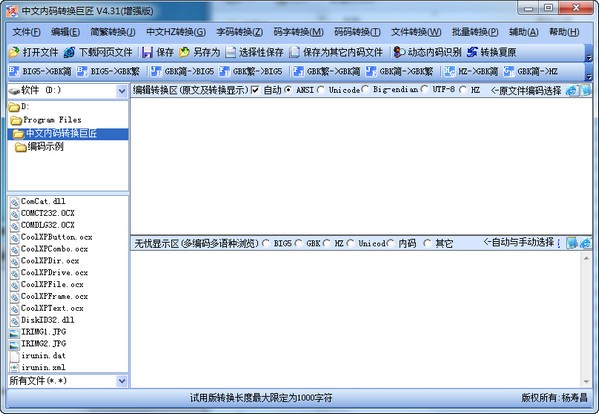The width and height of the screenshot is (599, 414).
Task: Click inside the upper edit conversion text area
Action: click(x=361, y=166)
